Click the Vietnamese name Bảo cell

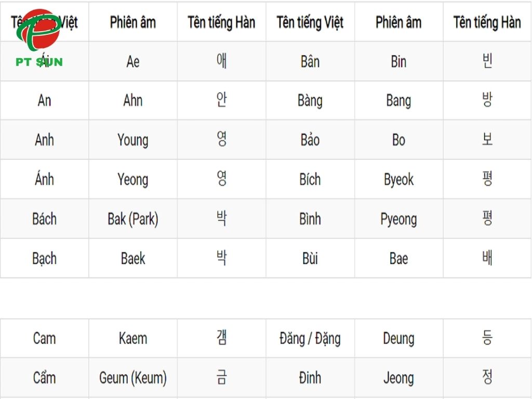coord(310,140)
